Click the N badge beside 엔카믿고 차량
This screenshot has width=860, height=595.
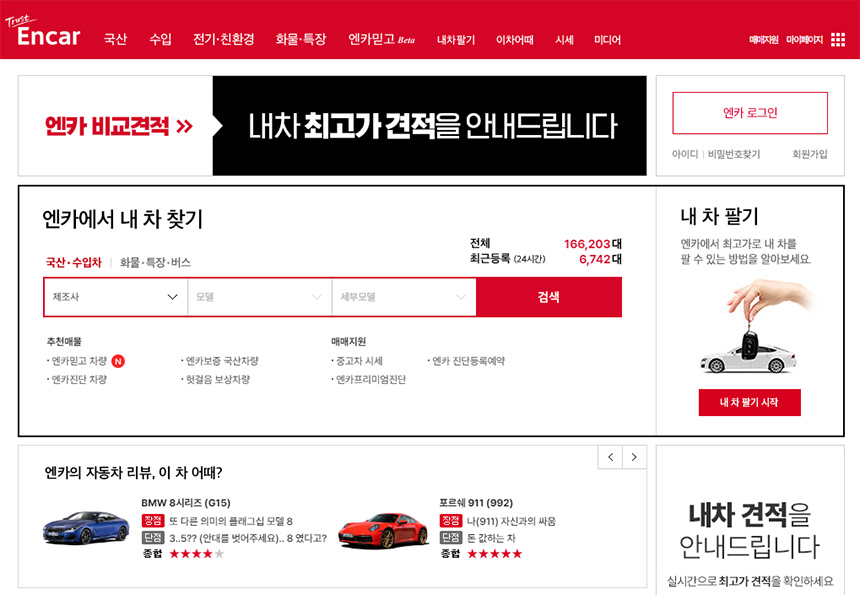(x=118, y=361)
